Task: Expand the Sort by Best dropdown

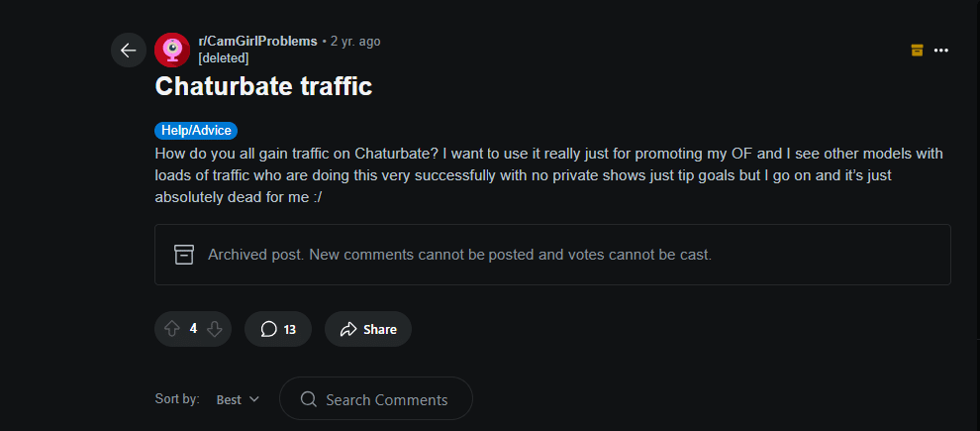Action: [238, 399]
